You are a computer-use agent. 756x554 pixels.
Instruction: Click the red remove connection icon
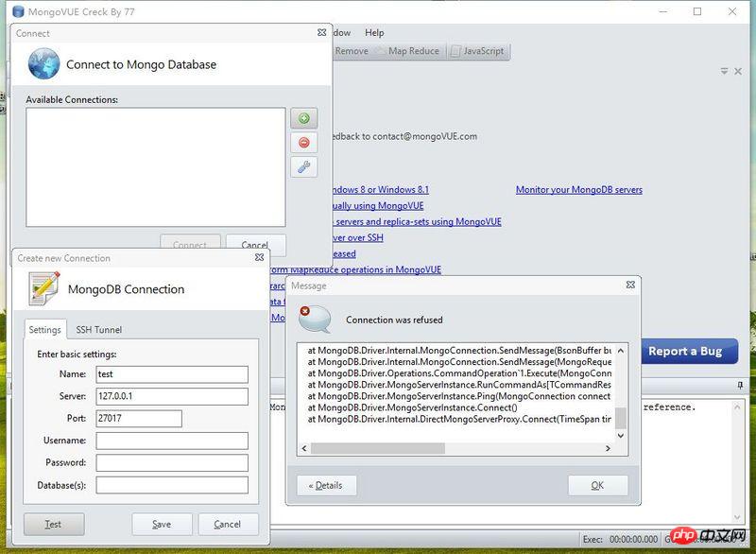click(303, 143)
